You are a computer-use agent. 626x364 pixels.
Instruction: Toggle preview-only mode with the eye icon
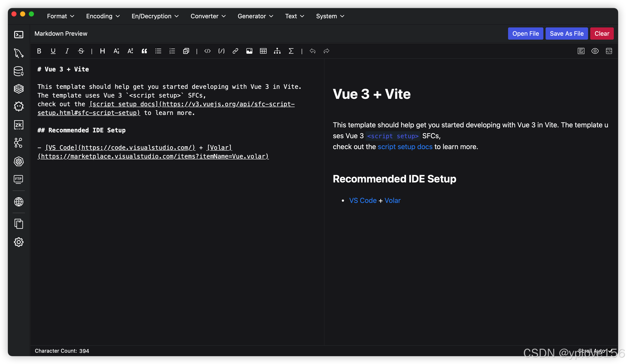595,51
